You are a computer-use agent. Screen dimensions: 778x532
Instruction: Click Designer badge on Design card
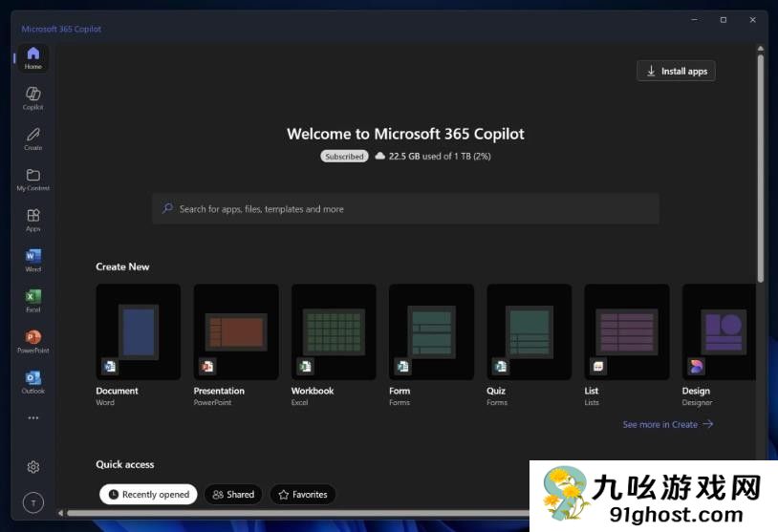(x=696, y=367)
